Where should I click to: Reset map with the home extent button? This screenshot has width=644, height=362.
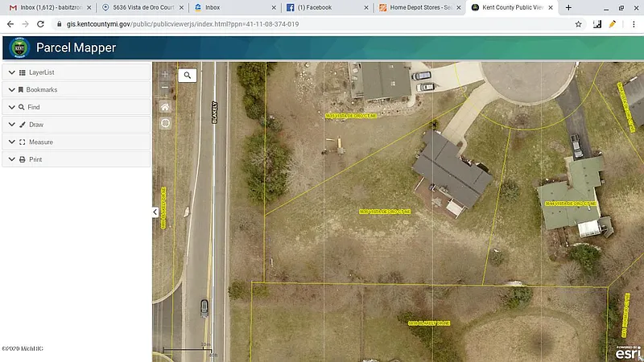click(x=165, y=106)
